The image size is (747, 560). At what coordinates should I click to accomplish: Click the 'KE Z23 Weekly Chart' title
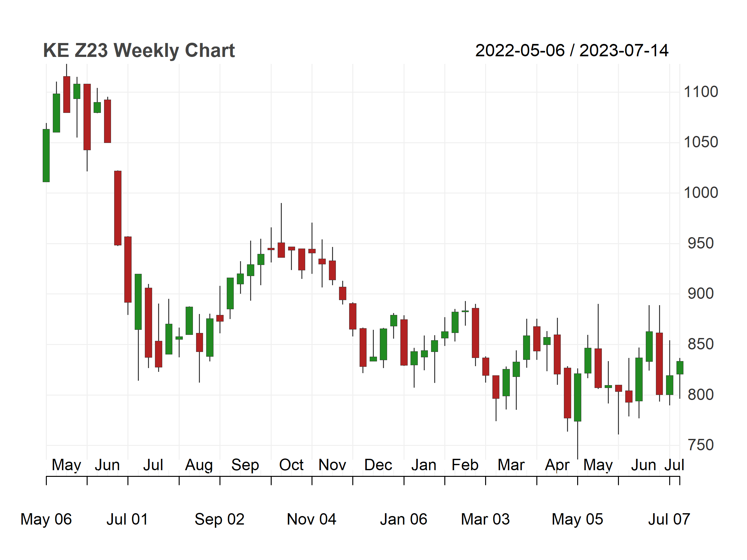coord(139,51)
